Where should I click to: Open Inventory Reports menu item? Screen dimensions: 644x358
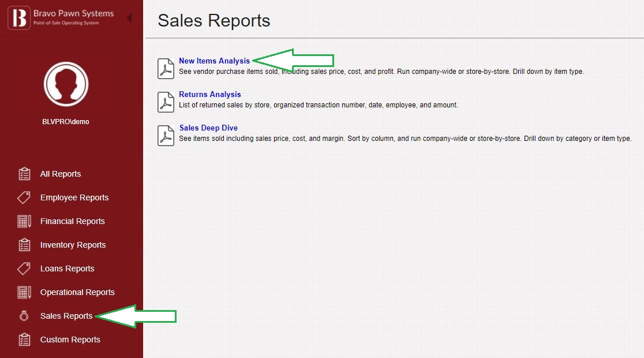73,245
